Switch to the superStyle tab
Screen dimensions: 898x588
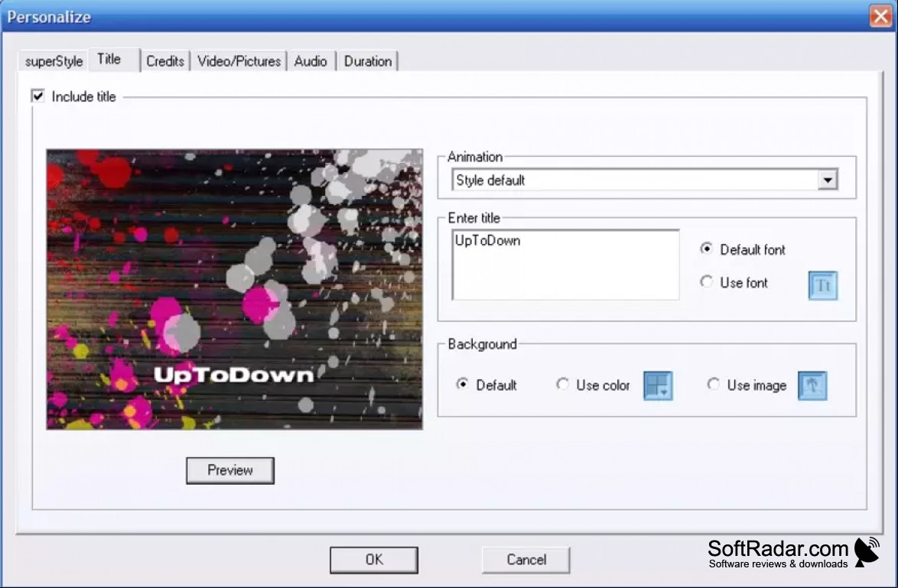[x=54, y=61]
